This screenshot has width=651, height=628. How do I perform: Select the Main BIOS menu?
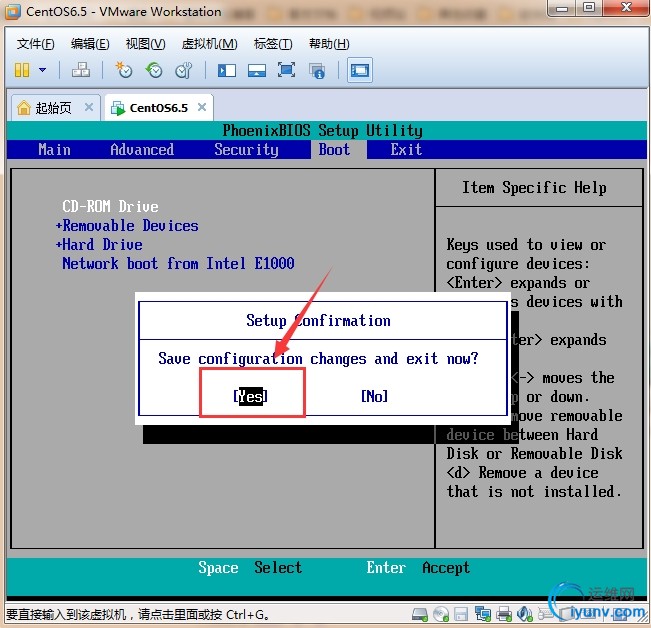click(x=54, y=149)
